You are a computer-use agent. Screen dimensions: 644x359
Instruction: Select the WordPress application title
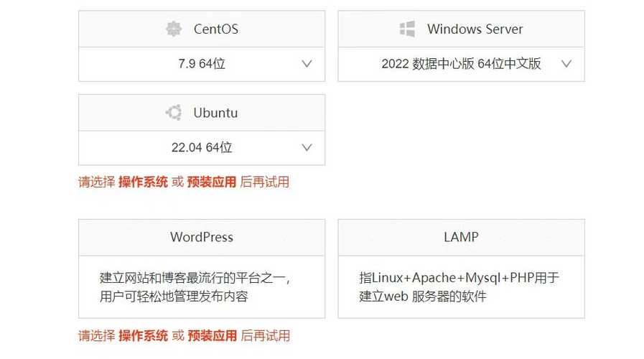202,237
